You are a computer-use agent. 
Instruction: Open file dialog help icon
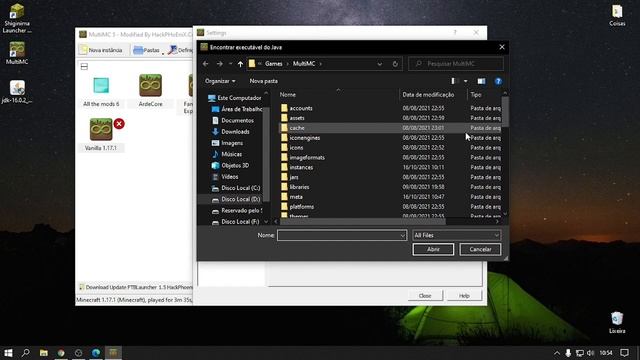tap(498, 81)
